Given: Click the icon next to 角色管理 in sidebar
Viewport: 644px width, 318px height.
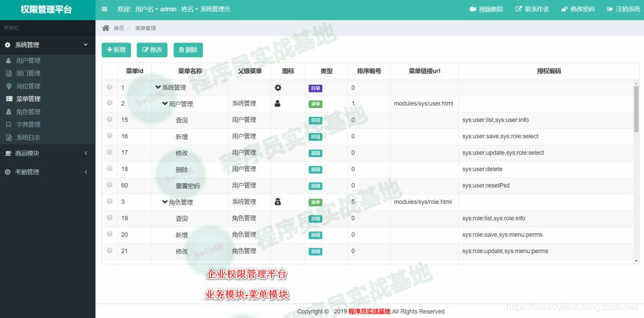Looking at the screenshot, I should click(8, 112).
